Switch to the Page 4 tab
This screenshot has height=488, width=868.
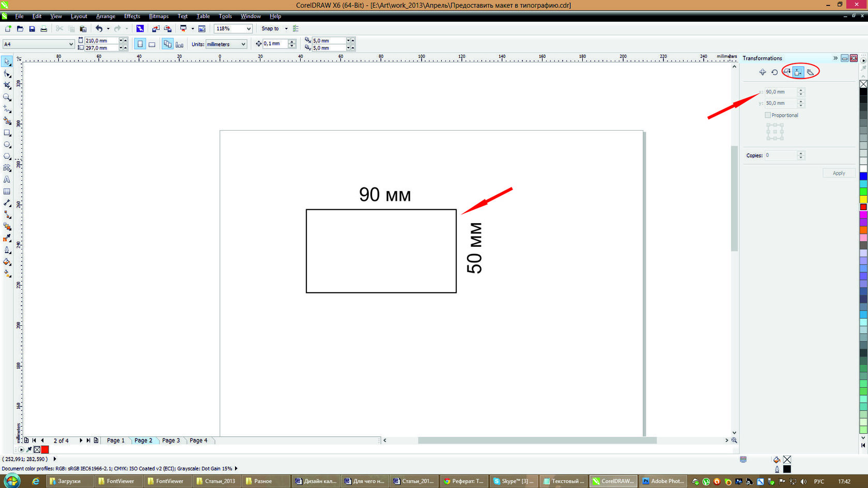click(198, 440)
